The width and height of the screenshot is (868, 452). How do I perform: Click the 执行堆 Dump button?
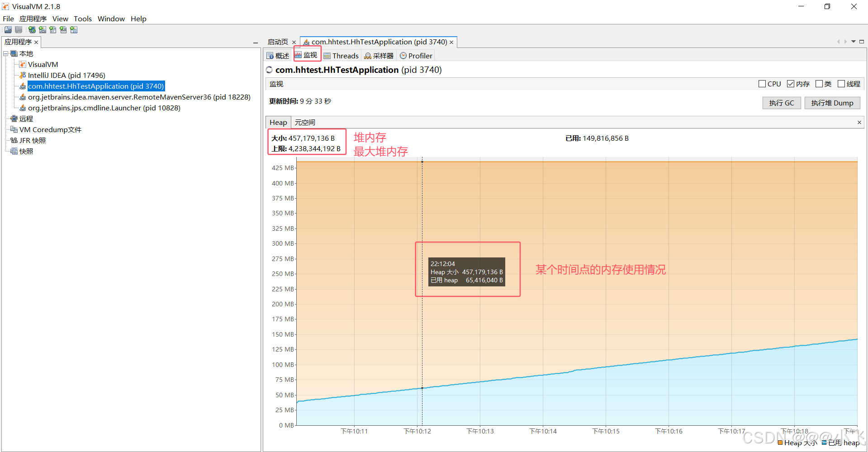click(832, 103)
